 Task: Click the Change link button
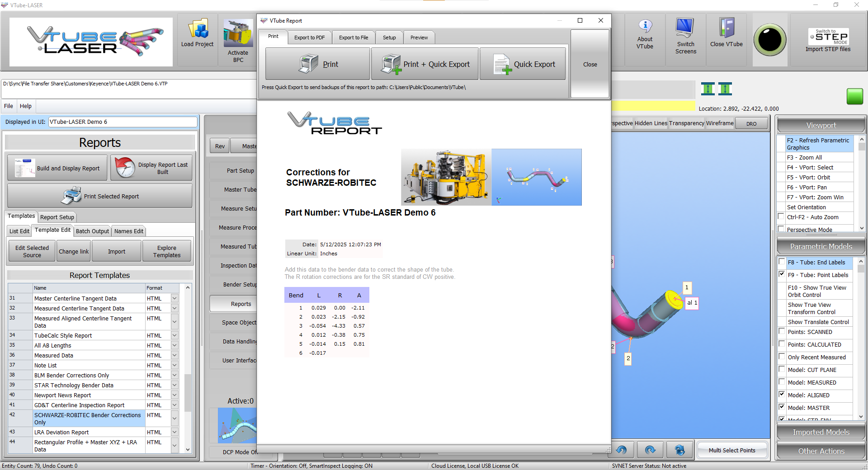coord(74,251)
